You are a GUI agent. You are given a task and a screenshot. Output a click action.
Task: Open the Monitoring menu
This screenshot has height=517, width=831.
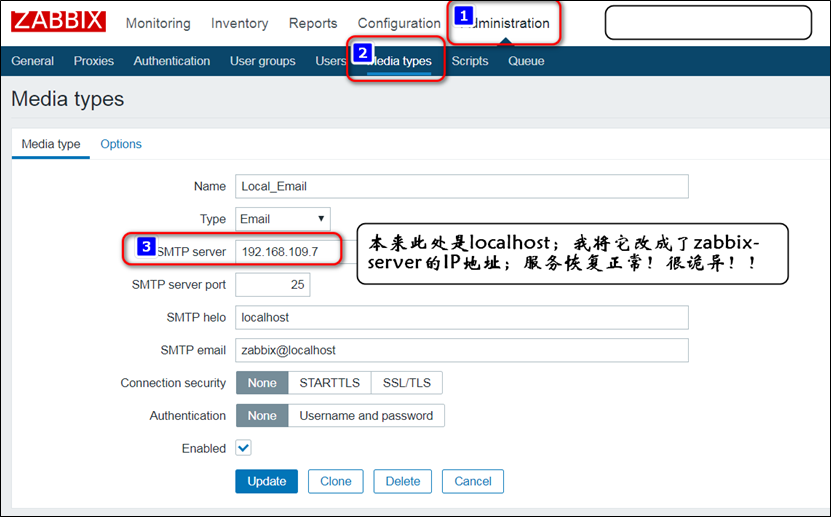(158, 23)
